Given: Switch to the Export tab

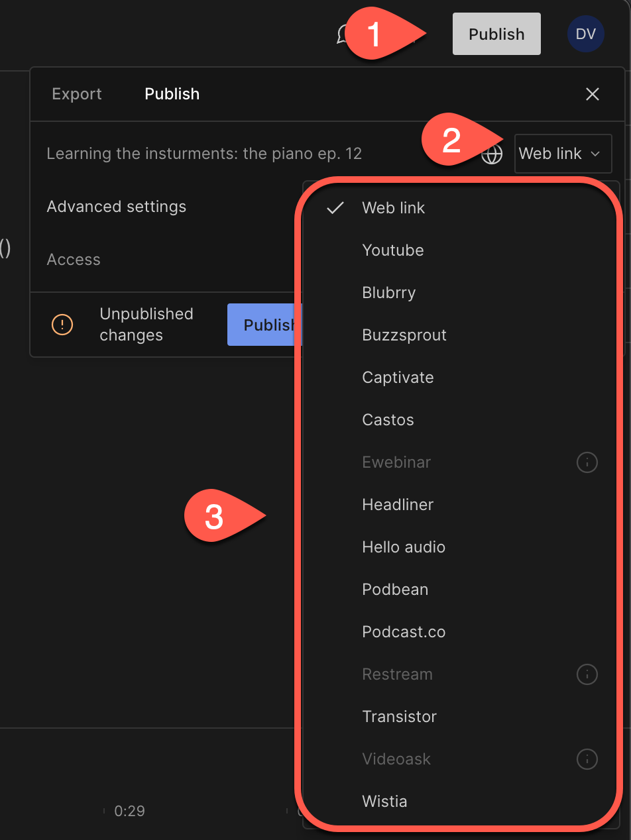Looking at the screenshot, I should click(77, 94).
